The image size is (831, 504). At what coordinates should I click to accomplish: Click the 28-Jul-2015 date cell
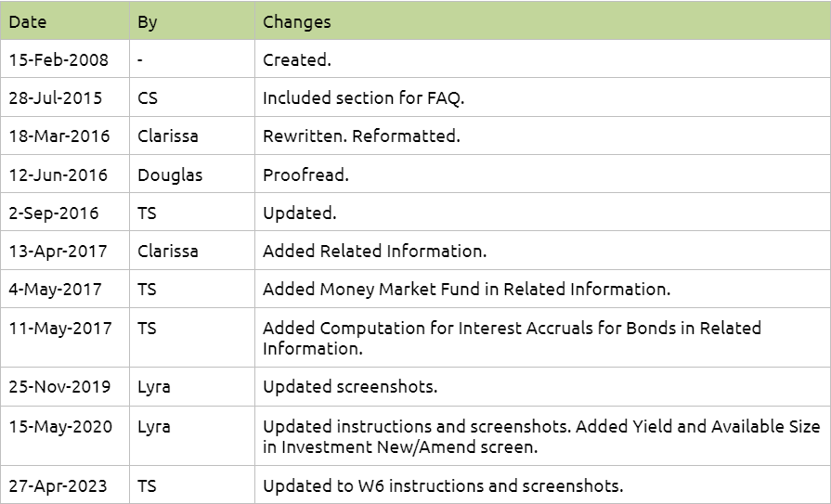[x=65, y=98]
